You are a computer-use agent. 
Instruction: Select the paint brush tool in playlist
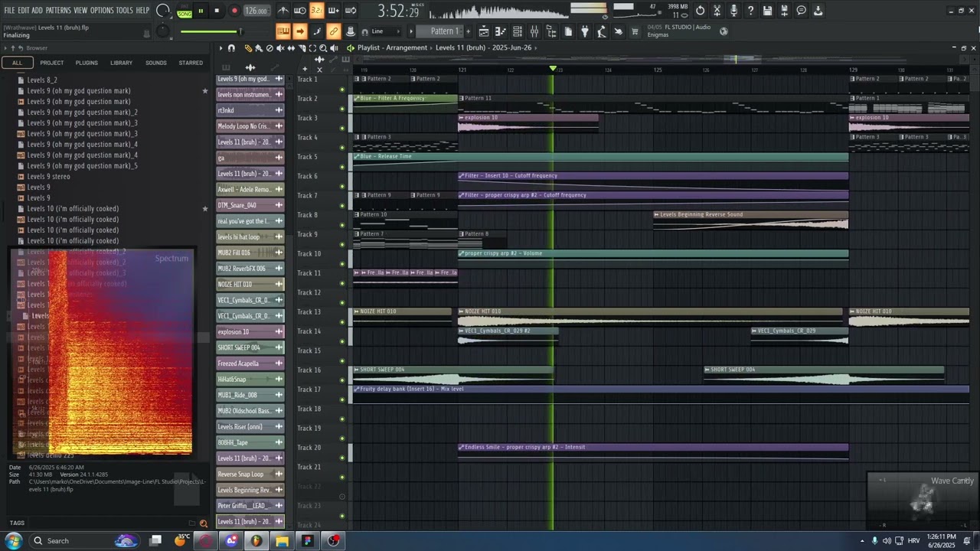pyautogui.click(x=259, y=48)
